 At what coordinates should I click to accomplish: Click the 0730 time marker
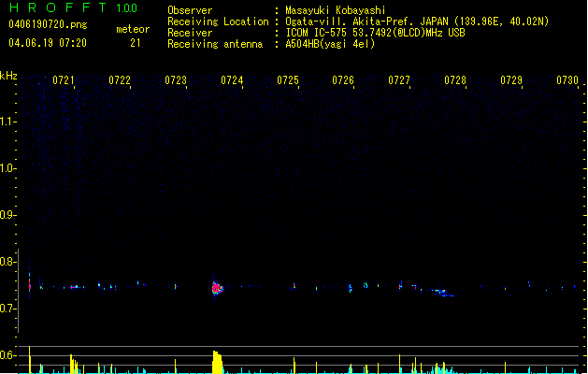pyautogui.click(x=567, y=80)
